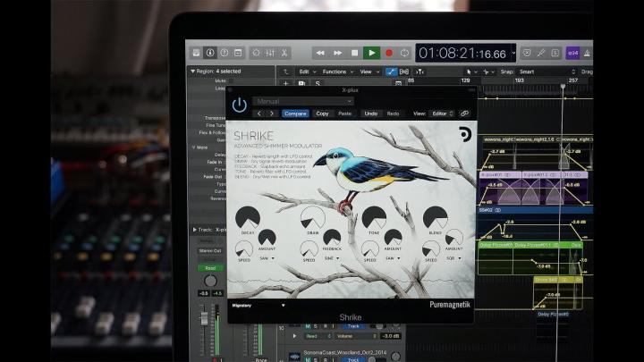Image resolution: width=644 pixels, height=362 pixels.
Task: Open the SQR waveform dropdown under Blend Amount
Action: point(453,258)
